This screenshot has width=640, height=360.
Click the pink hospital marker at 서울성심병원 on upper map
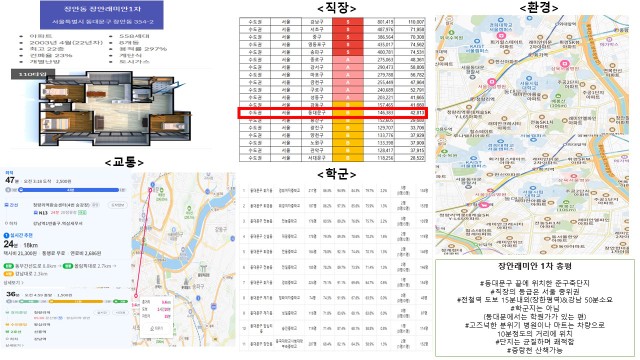coord(491,82)
